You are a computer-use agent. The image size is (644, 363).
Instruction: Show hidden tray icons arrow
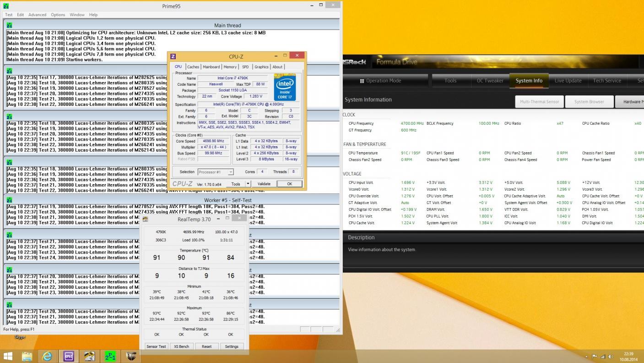click(586, 357)
